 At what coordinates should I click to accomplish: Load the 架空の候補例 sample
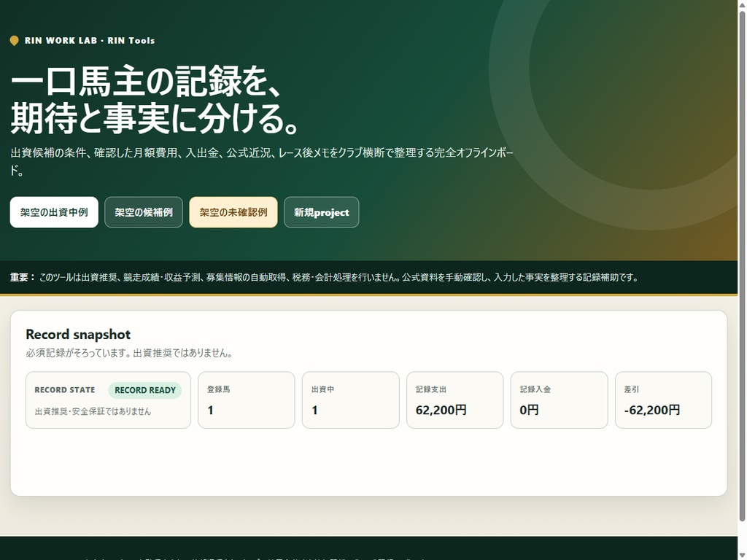tap(144, 212)
